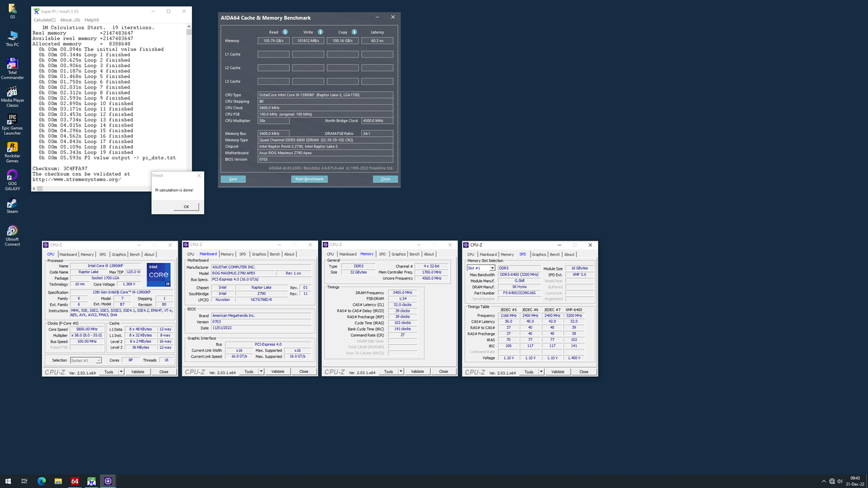Switch to Super PI taskbar icon
Viewport: 868px width, 488px height.
92,481
